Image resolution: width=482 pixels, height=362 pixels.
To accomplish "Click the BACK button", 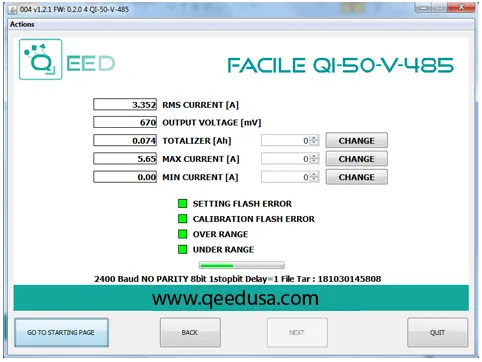I will pos(190,332).
